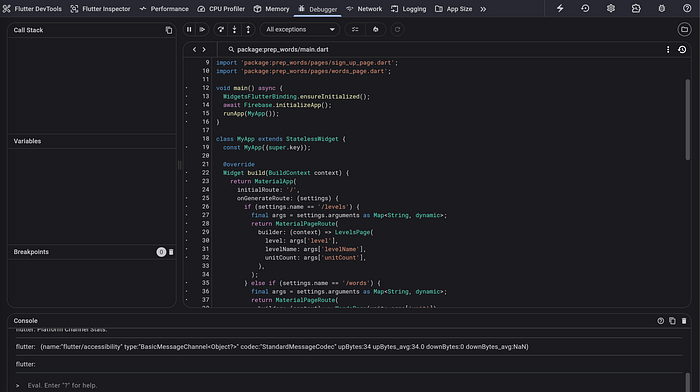Screen dimensions: 700x392
Task: Click the Call Stack panel header
Action: coord(92,30)
